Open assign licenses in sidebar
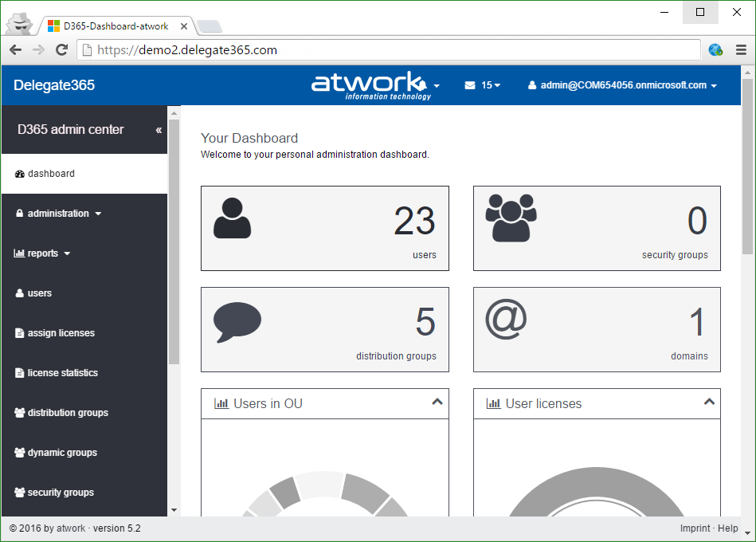 click(61, 333)
